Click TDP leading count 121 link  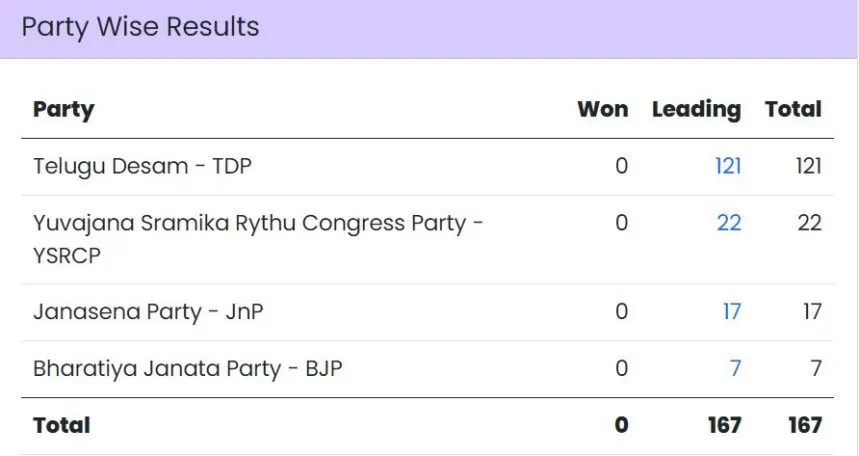727,166
